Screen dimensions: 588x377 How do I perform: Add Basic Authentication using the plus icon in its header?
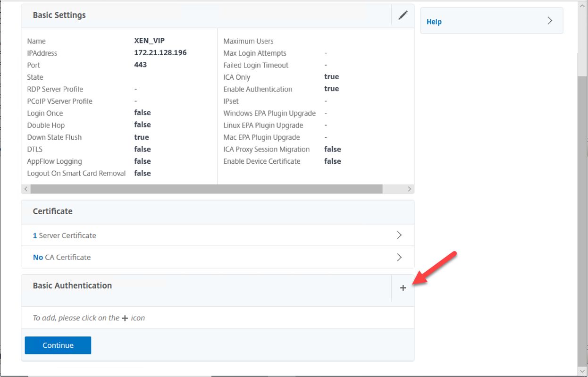(403, 288)
